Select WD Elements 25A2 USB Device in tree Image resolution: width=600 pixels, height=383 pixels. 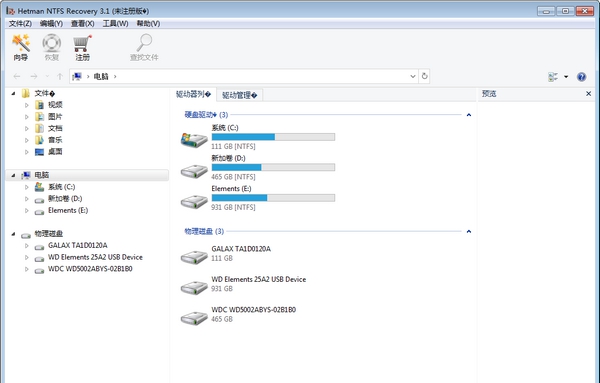click(95, 257)
